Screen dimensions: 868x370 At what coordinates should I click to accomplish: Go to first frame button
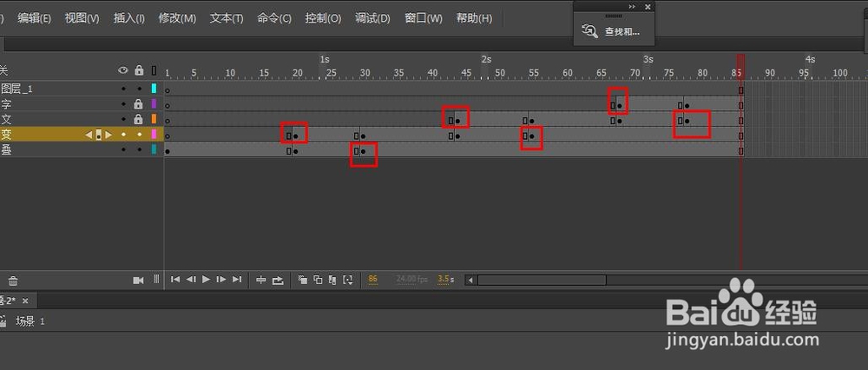(x=175, y=280)
